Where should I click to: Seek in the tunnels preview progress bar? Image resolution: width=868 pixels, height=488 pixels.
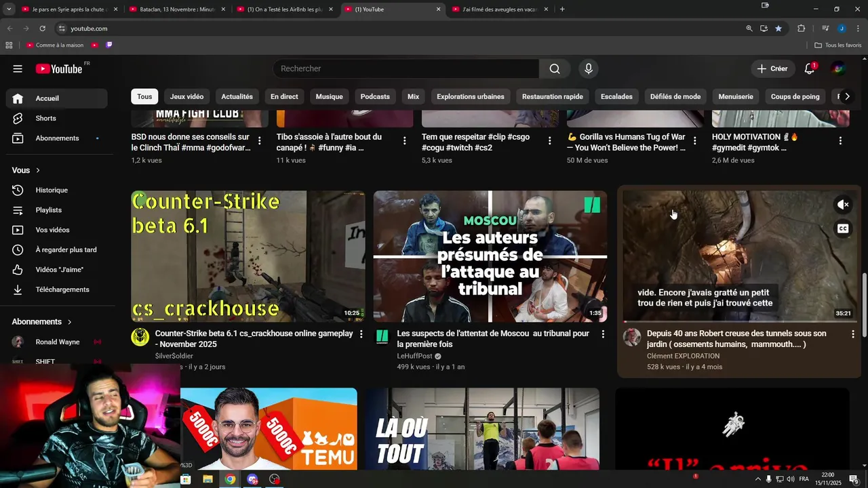tap(740, 321)
